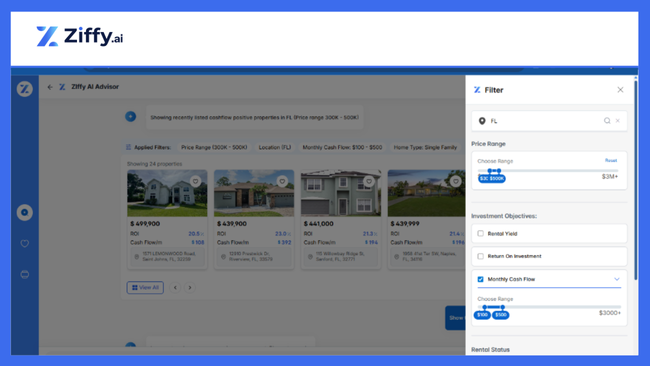Favorite the $439,900 property with the heart icon
This screenshot has height=366, width=650.
click(282, 181)
